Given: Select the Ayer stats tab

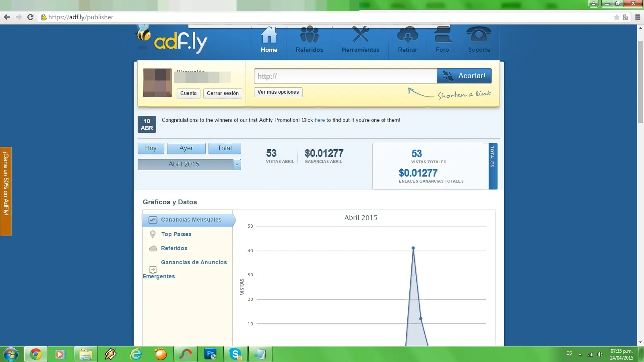Looking at the screenshot, I should 186,148.
